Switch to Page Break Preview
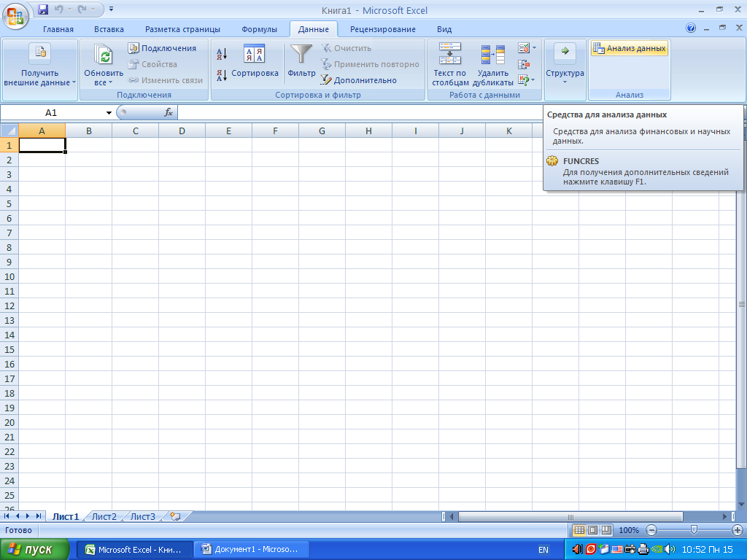 [x=606, y=530]
